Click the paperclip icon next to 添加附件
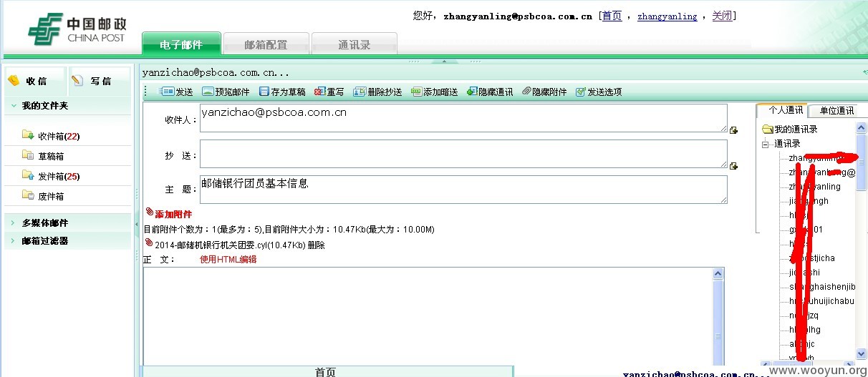This screenshot has width=868, height=377. (149, 213)
